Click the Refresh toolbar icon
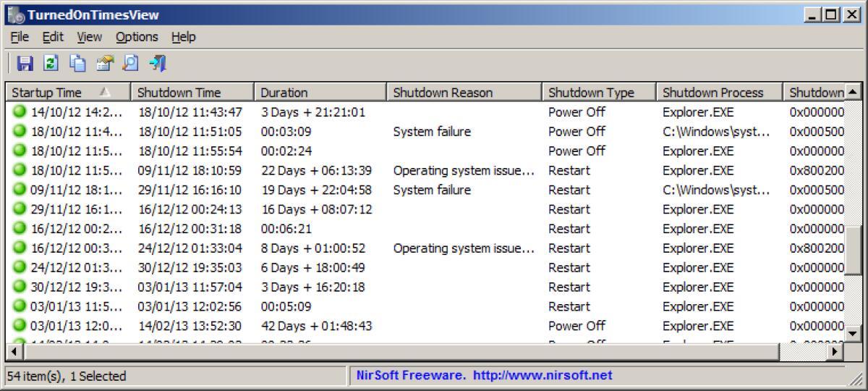The image size is (868, 391). (51, 64)
